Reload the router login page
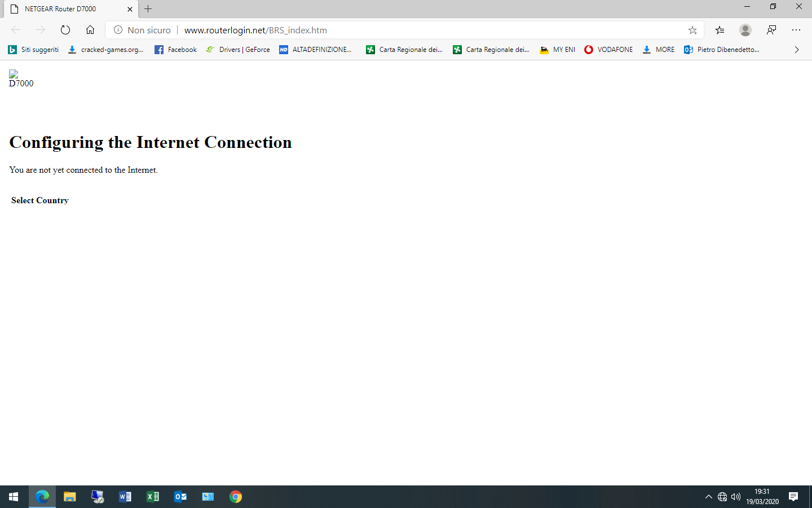 tap(65, 30)
